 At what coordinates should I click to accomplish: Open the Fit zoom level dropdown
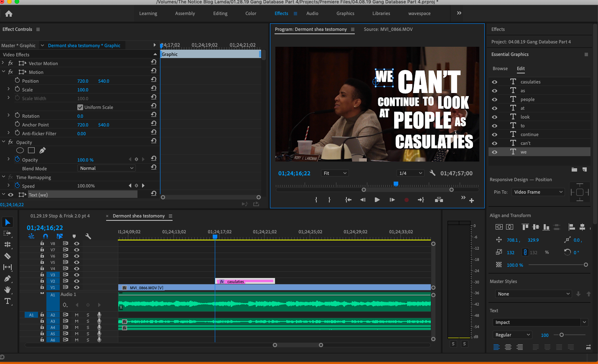point(335,173)
